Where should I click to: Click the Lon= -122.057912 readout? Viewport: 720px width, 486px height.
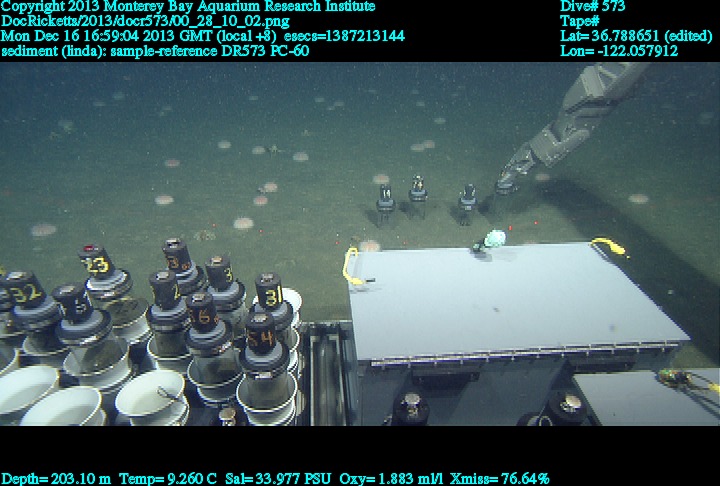619,50
